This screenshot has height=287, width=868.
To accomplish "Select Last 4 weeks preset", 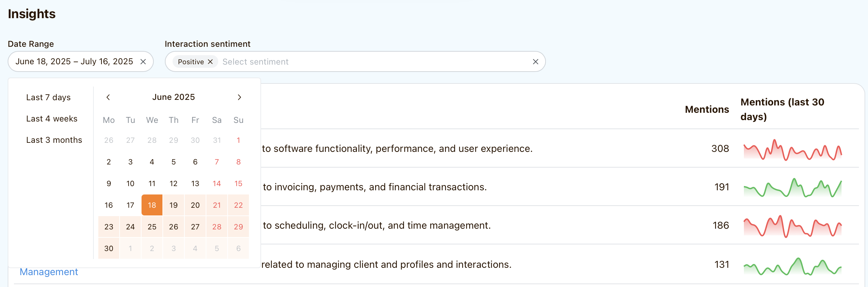I will (52, 119).
